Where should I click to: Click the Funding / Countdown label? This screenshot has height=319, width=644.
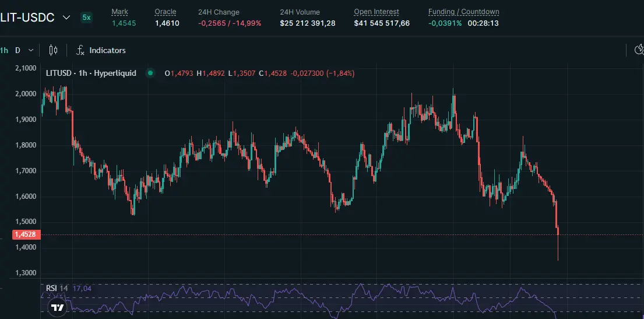click(464, 12)
